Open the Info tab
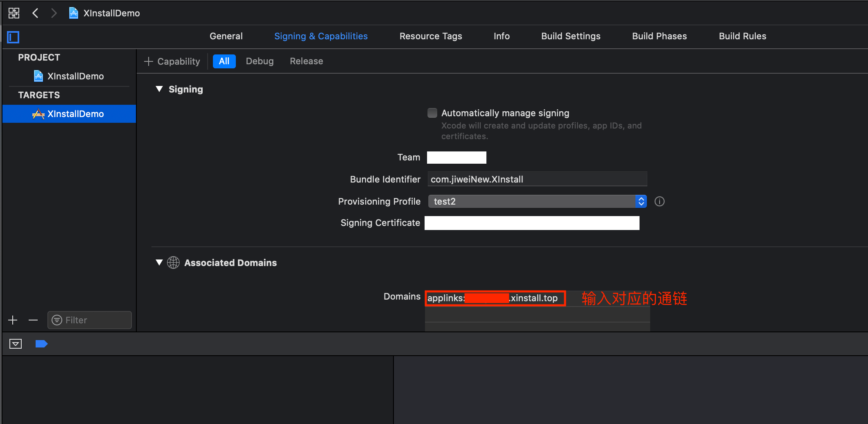Screen dimensions: 868x424 click(x=501, y=36)
